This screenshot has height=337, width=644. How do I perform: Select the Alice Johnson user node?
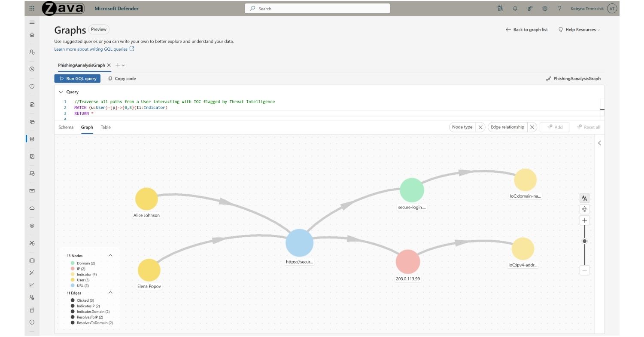tap(146, 199)
